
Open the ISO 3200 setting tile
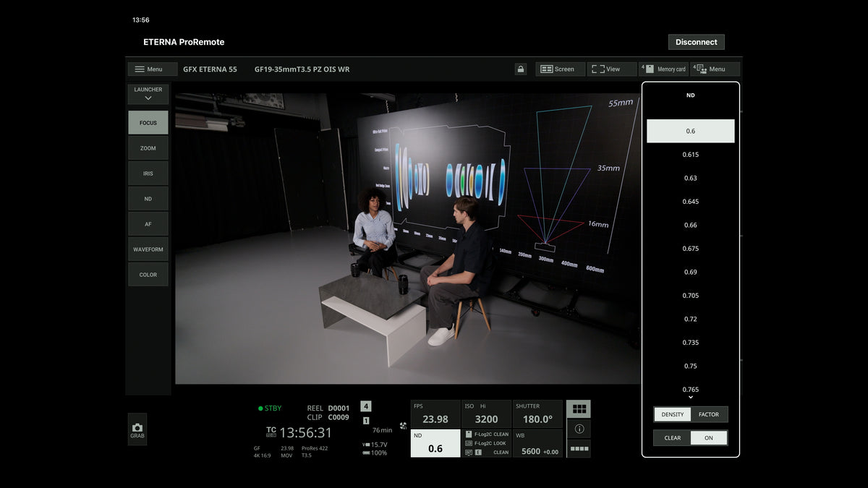point(486,414)
